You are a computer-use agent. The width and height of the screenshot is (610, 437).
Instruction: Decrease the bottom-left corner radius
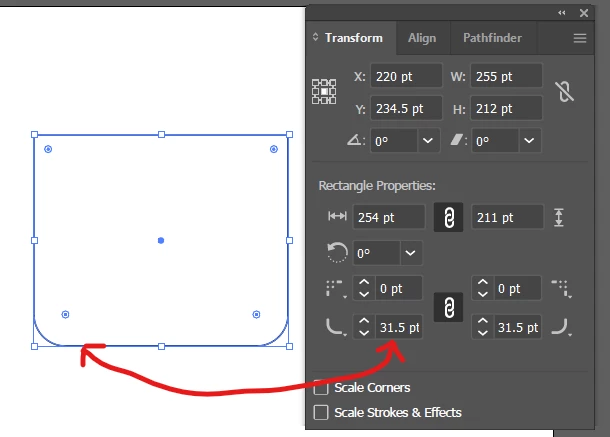coord(364,333)
